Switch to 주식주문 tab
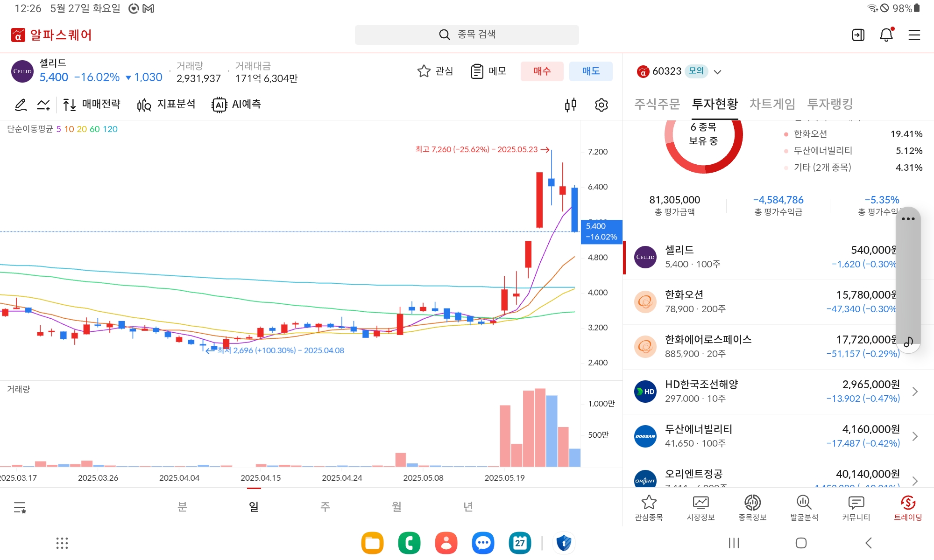The image size is (934, 560). tap(657, 104)
